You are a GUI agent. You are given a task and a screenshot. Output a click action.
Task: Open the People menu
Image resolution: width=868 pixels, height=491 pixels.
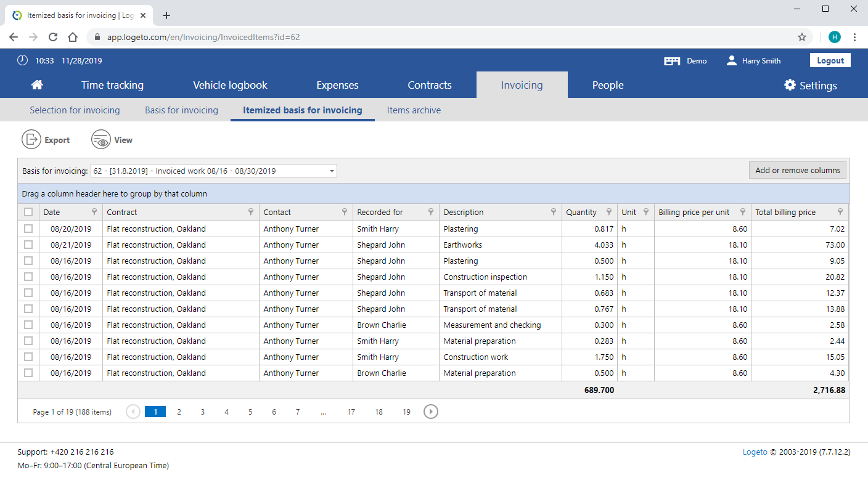[608, 85]
